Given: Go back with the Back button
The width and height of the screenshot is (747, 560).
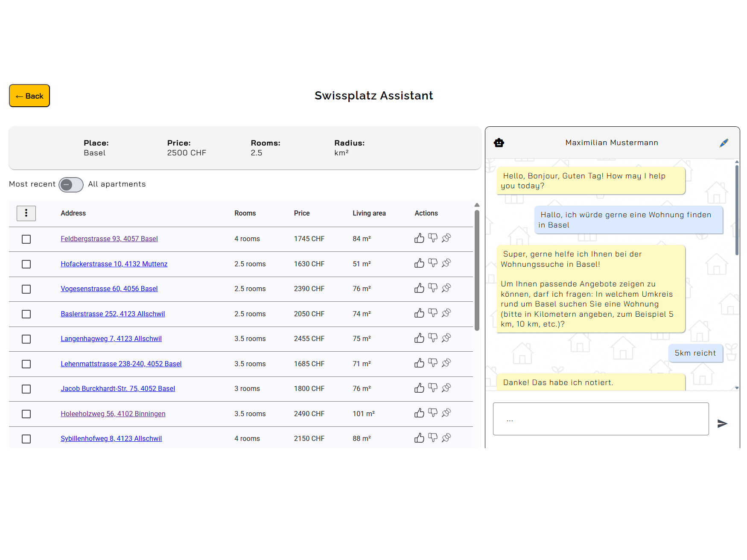Looking at the screenshot, I should pos(29,96).
